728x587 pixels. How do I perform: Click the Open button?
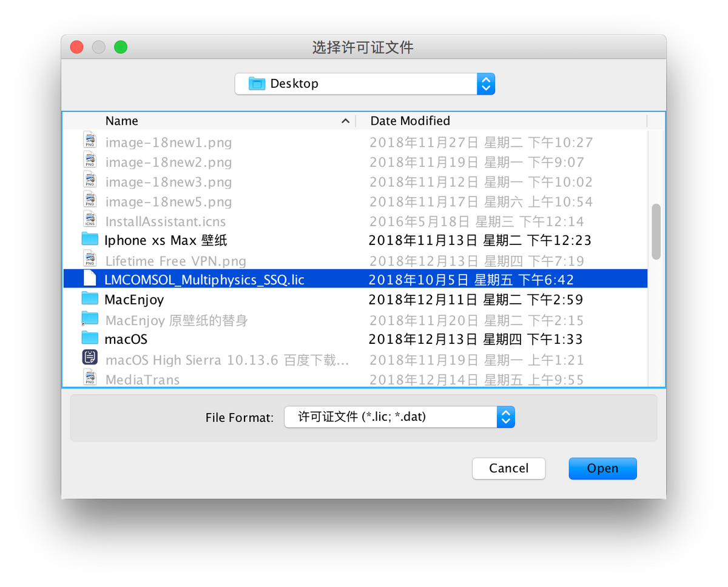tap(602, 468)
